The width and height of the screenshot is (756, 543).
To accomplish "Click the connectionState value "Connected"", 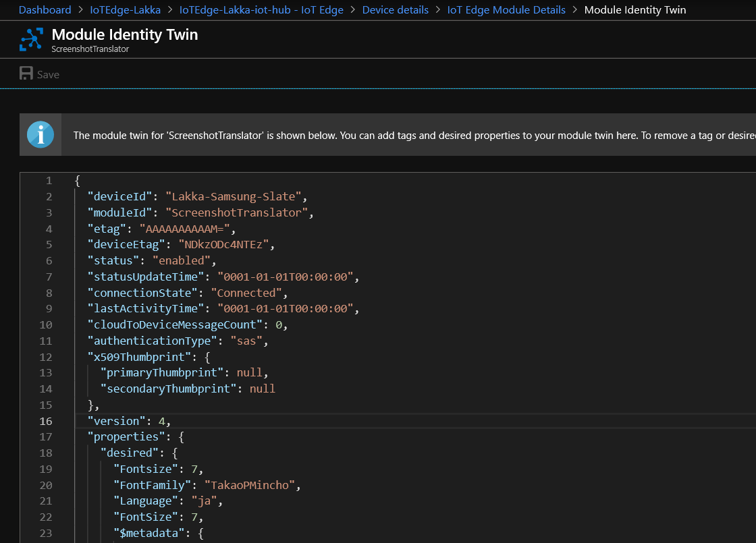I will point(246,293).
